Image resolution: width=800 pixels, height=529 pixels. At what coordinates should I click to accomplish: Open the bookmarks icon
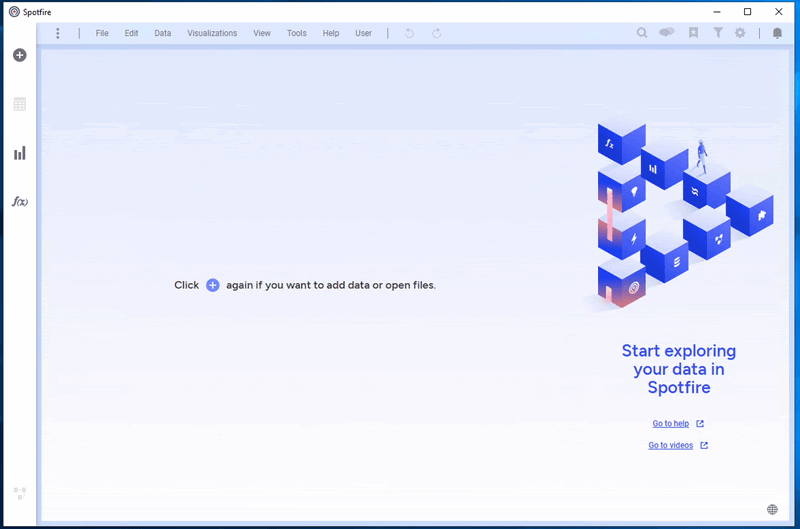pyautogui.click(x=693, y=33)
